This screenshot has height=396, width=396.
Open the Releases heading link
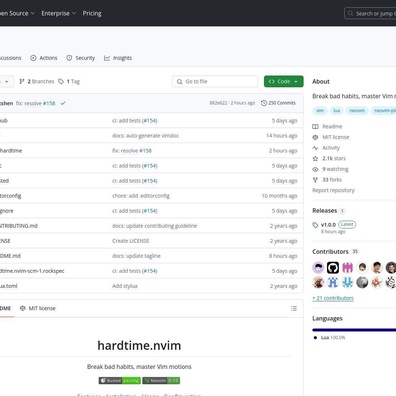325,211
